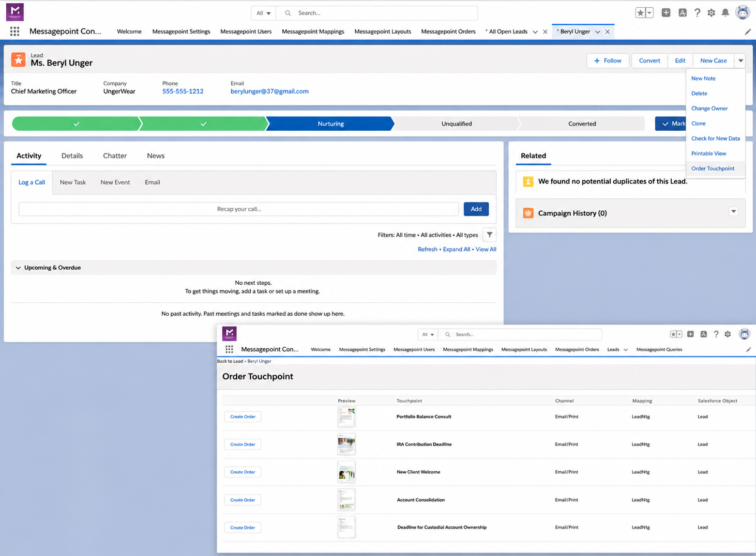Open the New Client Welcome preview thumbnail
The width and height of the screenshot is (756, 556).
click(x=346, y=472)
